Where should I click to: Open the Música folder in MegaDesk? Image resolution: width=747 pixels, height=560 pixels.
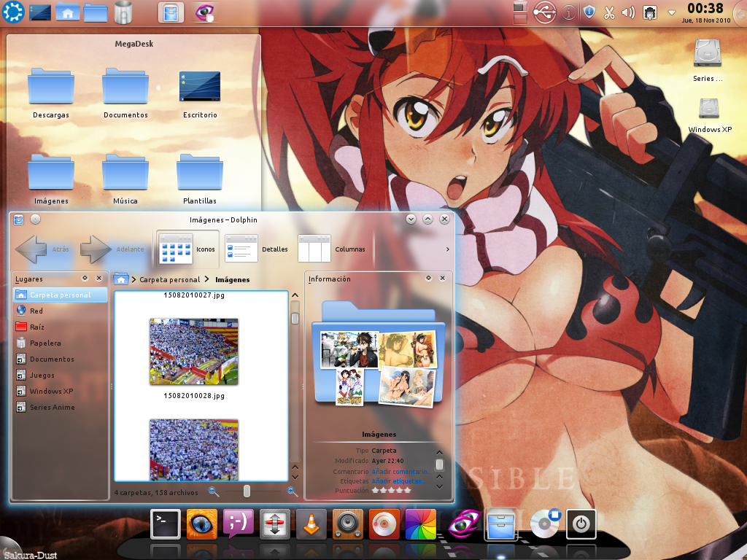coord(125,179)
